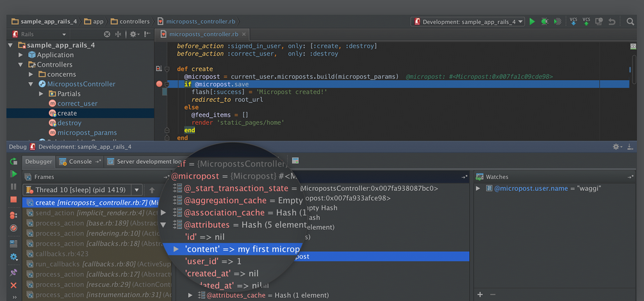This screenshot has height=301, width=644.
Task: Open project panel gear settings
Action: [134, 35]
